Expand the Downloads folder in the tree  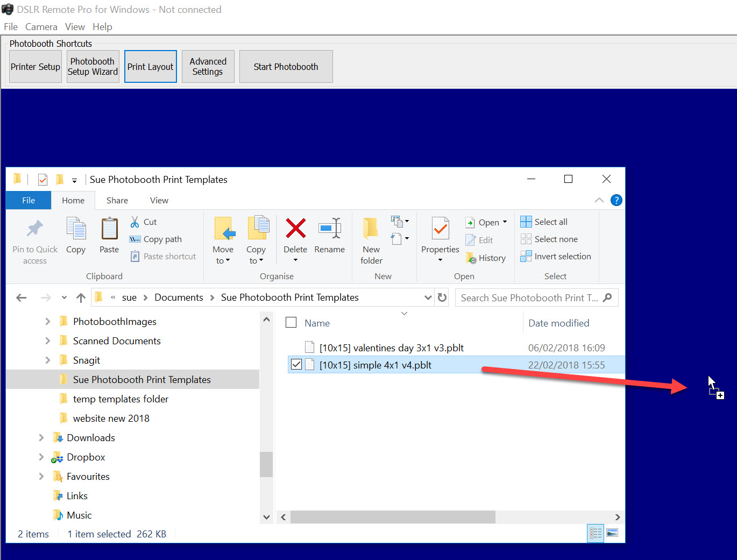tap(41, 437)
